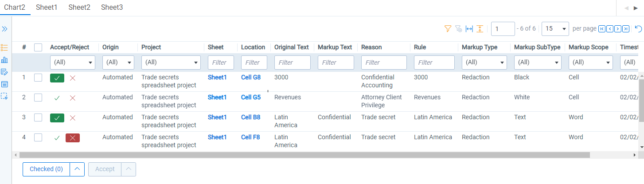
Task: Reject markup in row 4 (Cell F8)
Action: (x=73, y=138)
